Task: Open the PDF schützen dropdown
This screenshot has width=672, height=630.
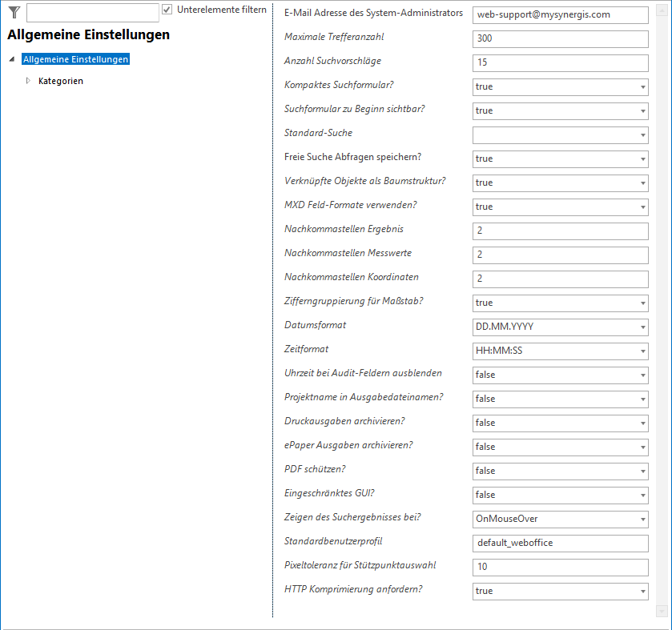Action: click(642, 471)
